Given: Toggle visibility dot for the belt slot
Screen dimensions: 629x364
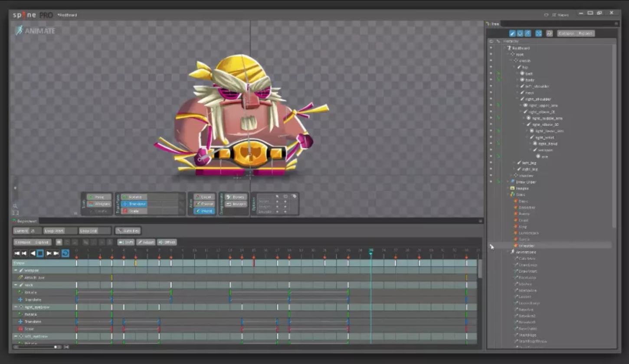Looking at the screenshot, I should click(491, 74).
